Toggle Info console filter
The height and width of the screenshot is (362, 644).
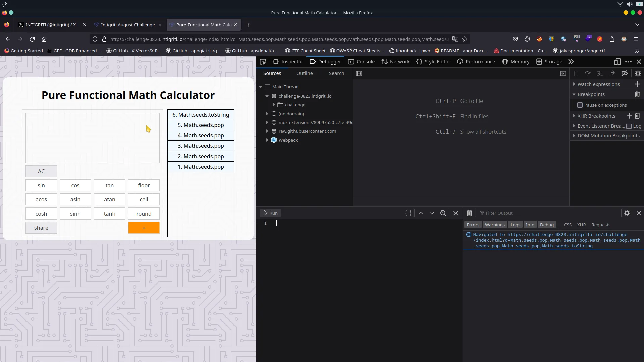pyautogui.click(x=530, y=225)
